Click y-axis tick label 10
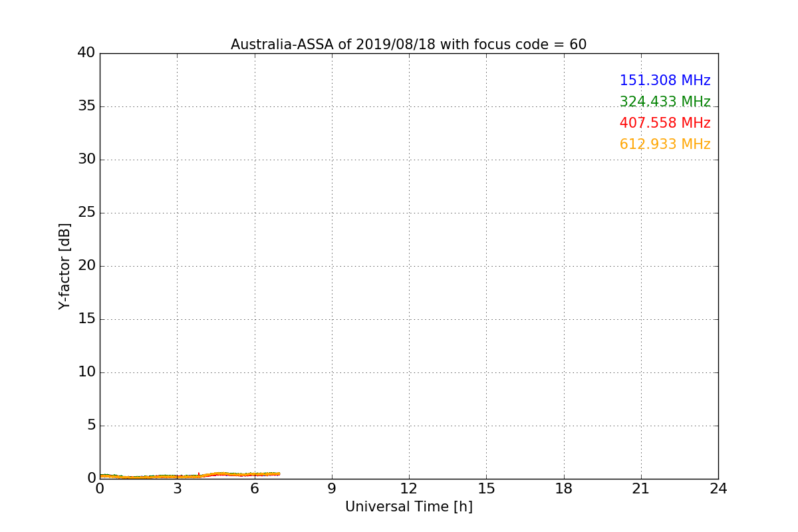The image size is (798, 532). click(86, 372)
